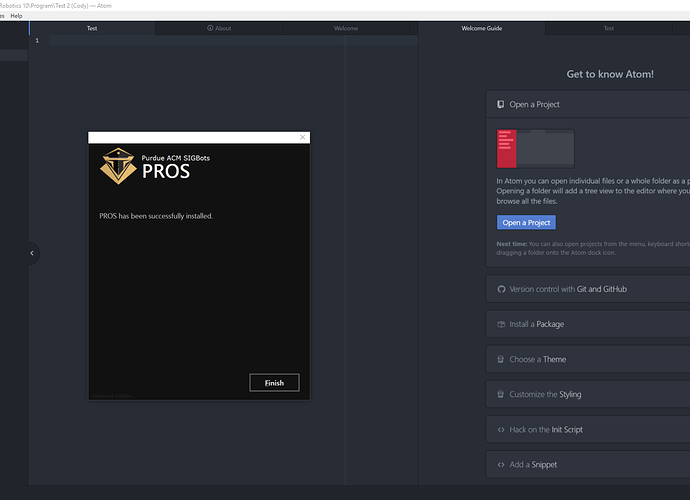Image resolution: width=690 pixels, height=500 pixels.
Task: Click the PROS has been successfully installed message
Action: coord(156,216)
